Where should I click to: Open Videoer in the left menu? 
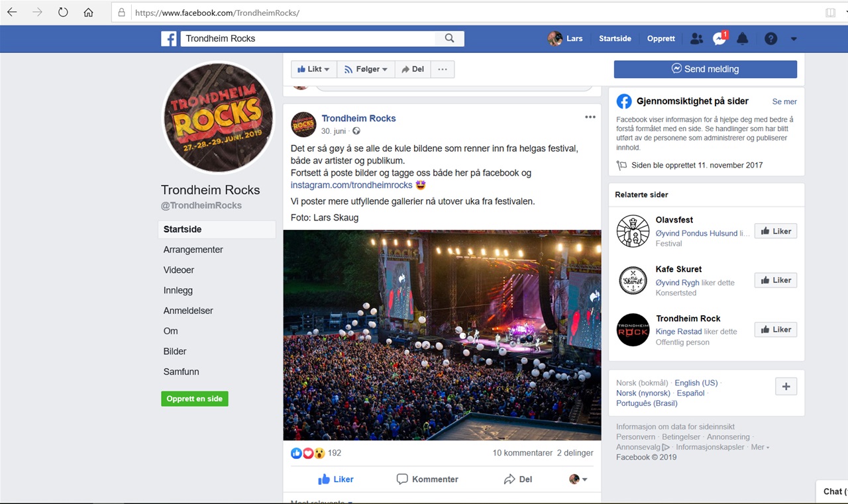coord(179,270)
